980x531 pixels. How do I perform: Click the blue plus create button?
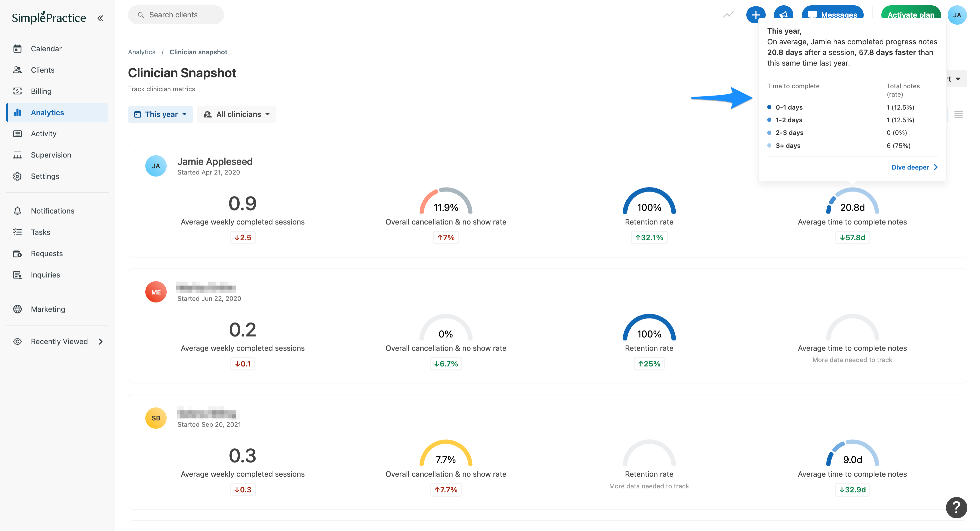(756, 15)
